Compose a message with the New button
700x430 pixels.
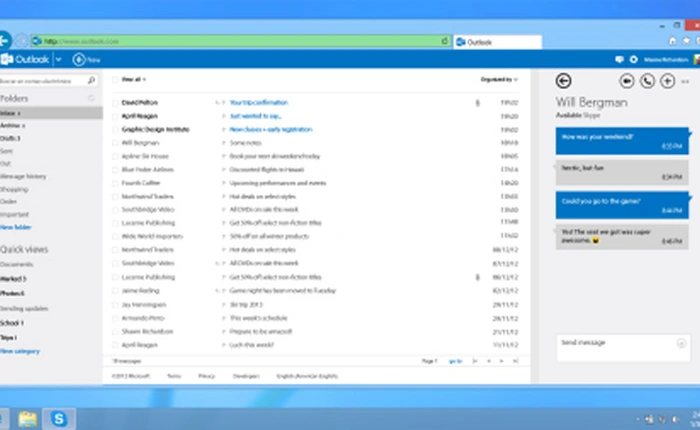coord(87,59)
